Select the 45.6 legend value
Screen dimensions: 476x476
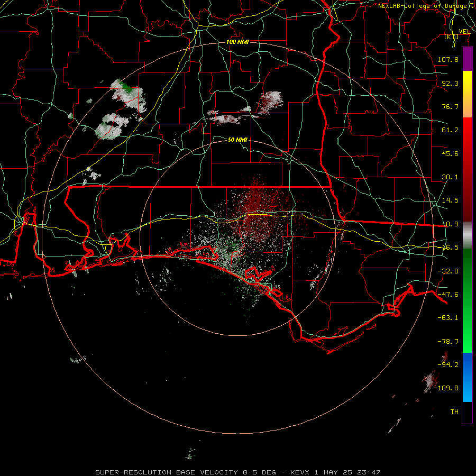click(450, 153)
